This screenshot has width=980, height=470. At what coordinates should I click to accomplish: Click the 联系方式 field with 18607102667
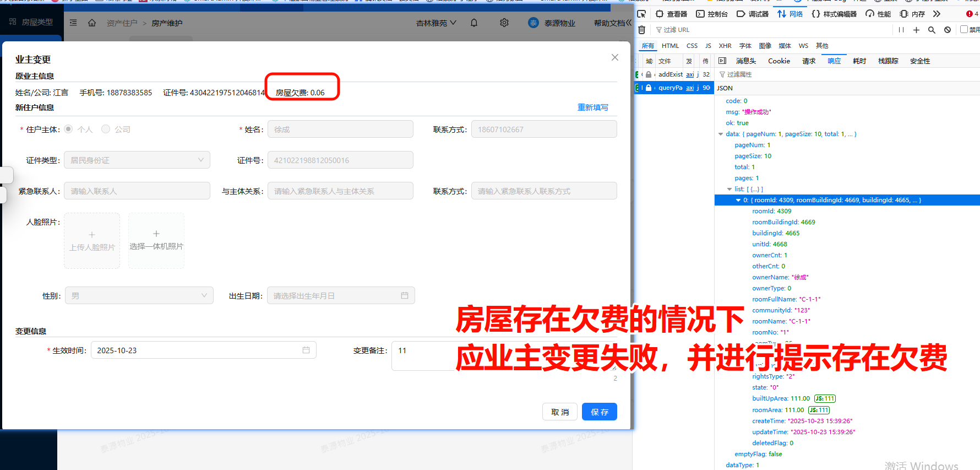pos(544,129)
